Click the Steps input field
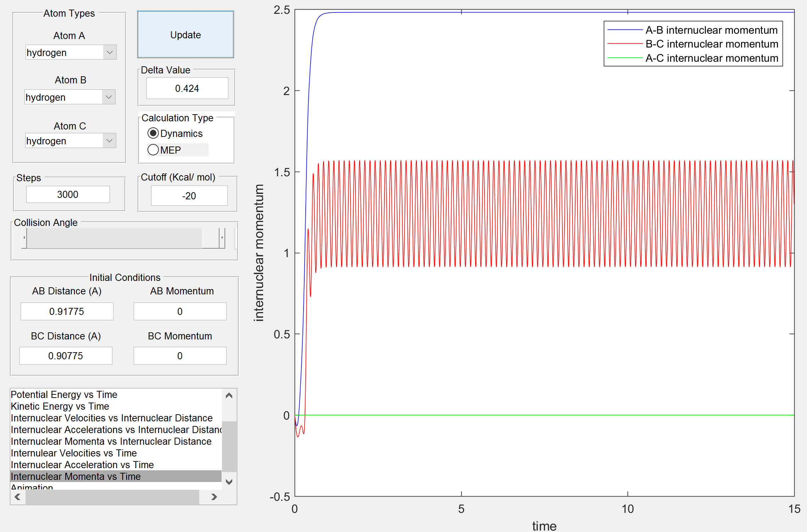Image resolution: width=807 pixels, height=532 pixels. click(68, 194)
